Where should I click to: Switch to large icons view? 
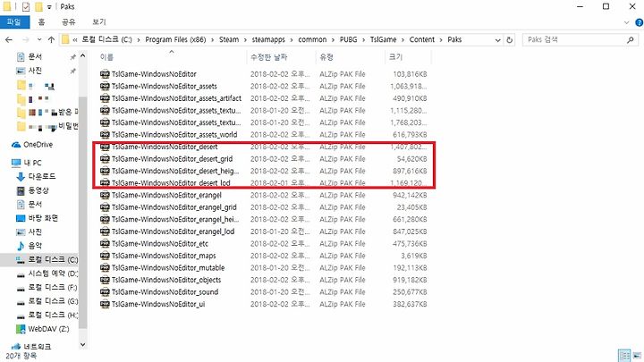tap(638, 356)
